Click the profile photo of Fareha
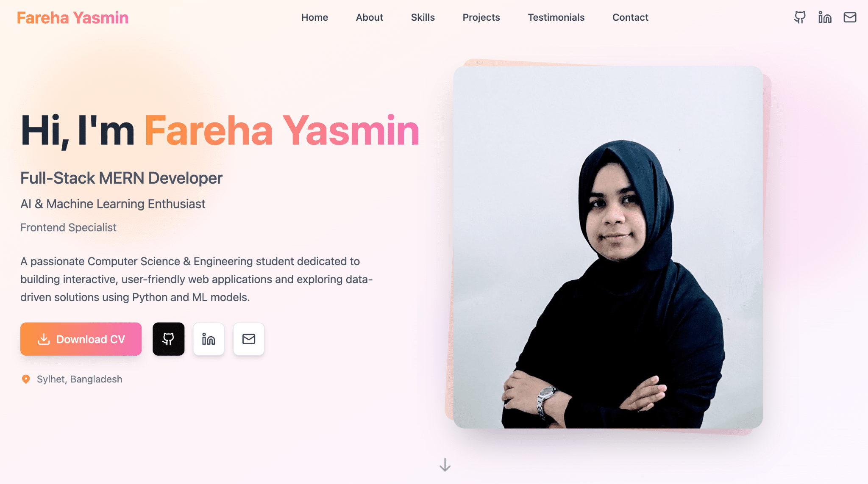This screenshot has width=868, height=484. pos(608,247)
